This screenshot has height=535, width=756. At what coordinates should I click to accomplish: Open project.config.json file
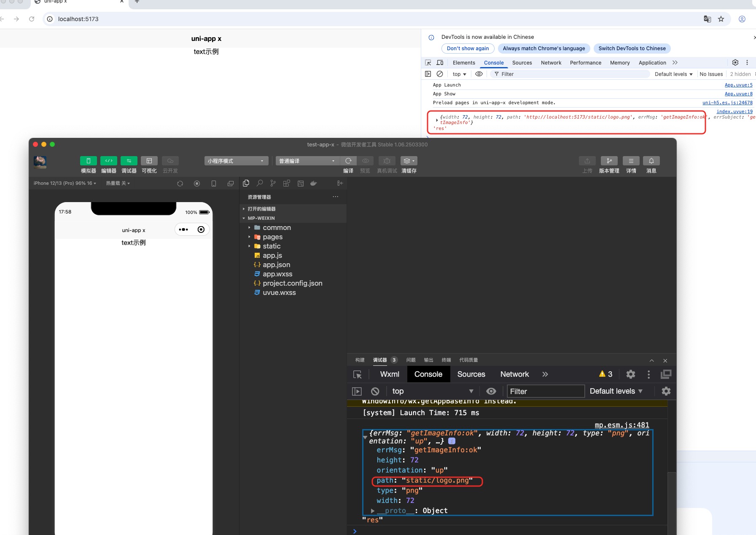point(293,283)
